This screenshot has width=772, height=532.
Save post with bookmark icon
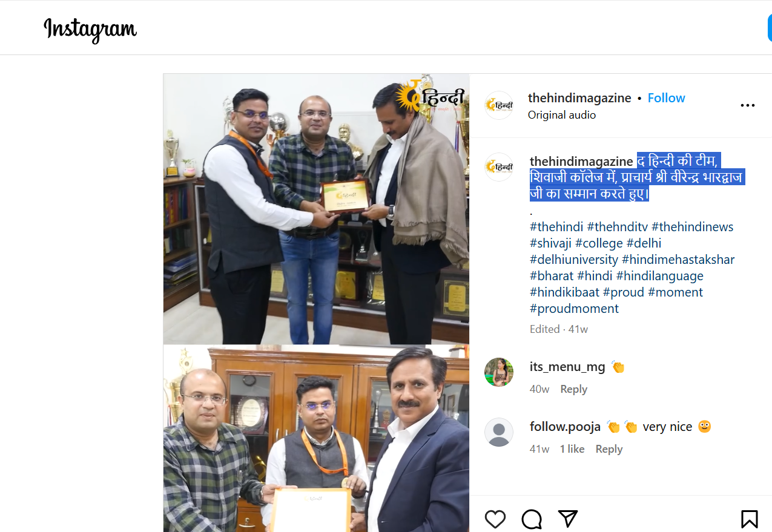(749, 519)
